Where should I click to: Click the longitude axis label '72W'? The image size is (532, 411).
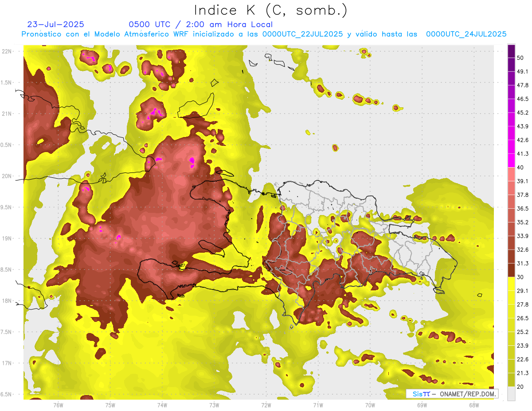(x=266, y=405)
